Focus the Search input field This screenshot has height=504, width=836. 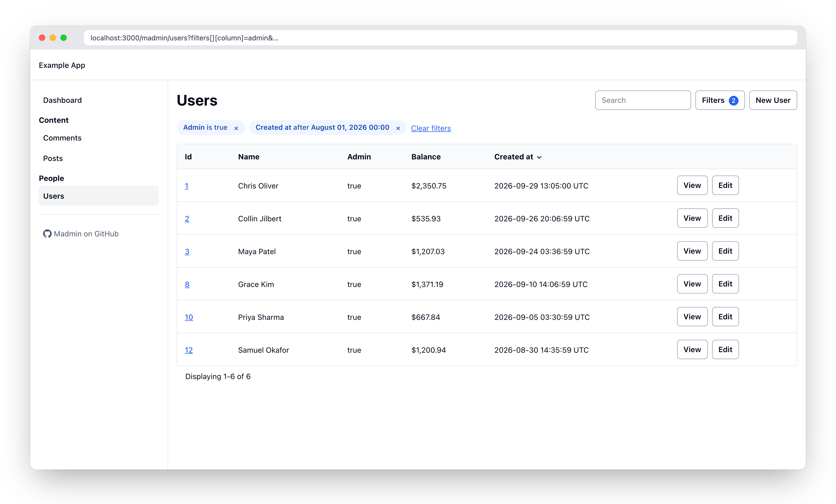click(x=643, y=100)
